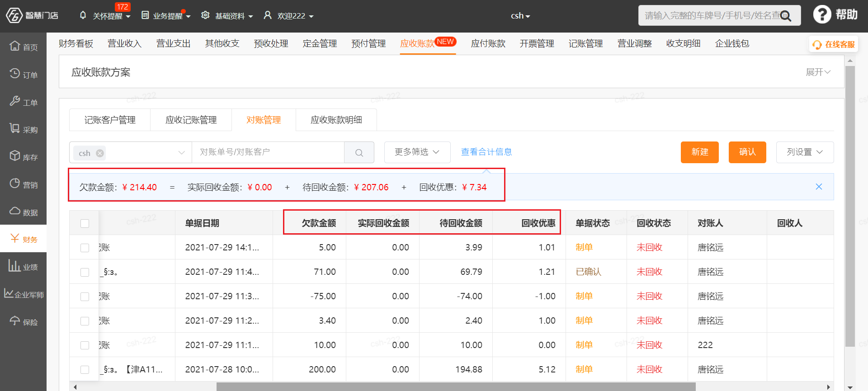This screenshot has height=391, width=868.
Task: Open the 数据 data sidebar icon
Action: (15, 211)
